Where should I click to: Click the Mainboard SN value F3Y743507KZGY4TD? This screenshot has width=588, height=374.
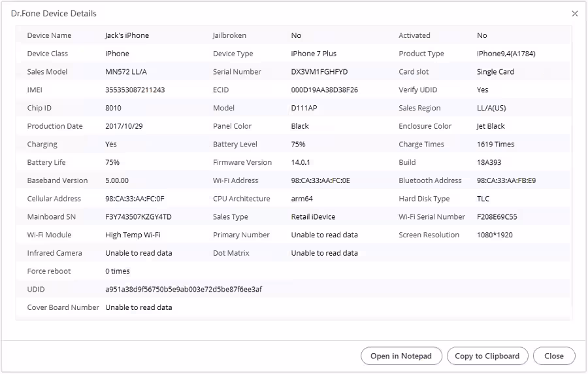pos(139,216)
